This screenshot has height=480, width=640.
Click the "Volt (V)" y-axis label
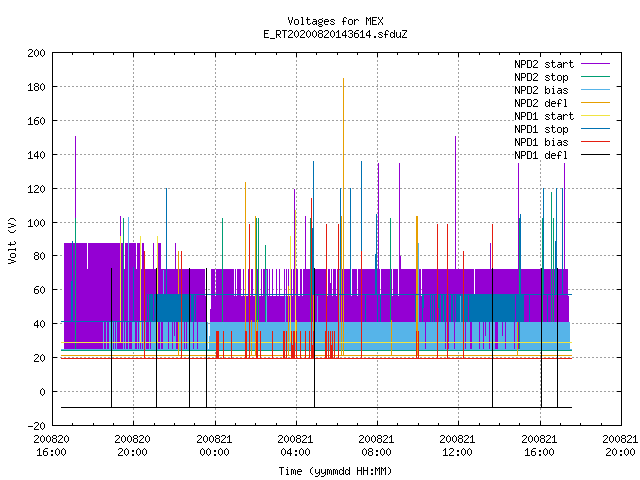(12, 240)
